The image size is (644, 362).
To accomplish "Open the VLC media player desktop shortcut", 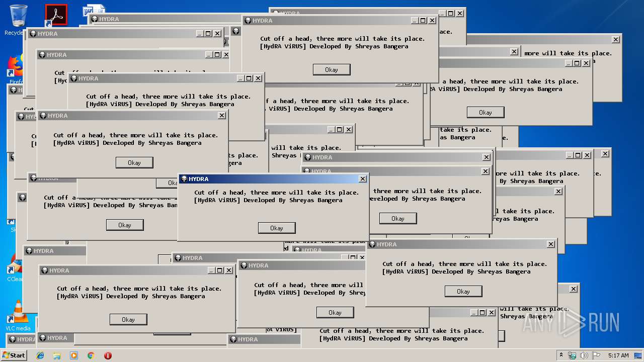I will pos(18,315).
